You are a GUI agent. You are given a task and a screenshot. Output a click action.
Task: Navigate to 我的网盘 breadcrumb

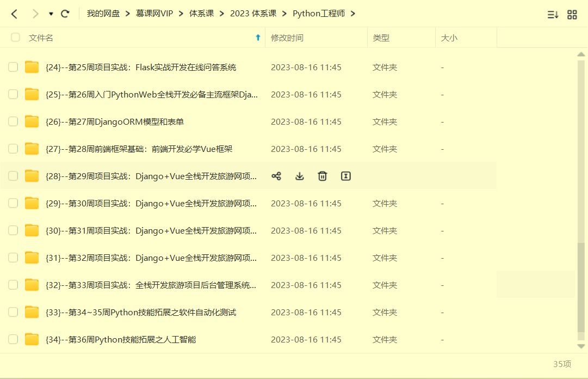[x=103, y=14]
